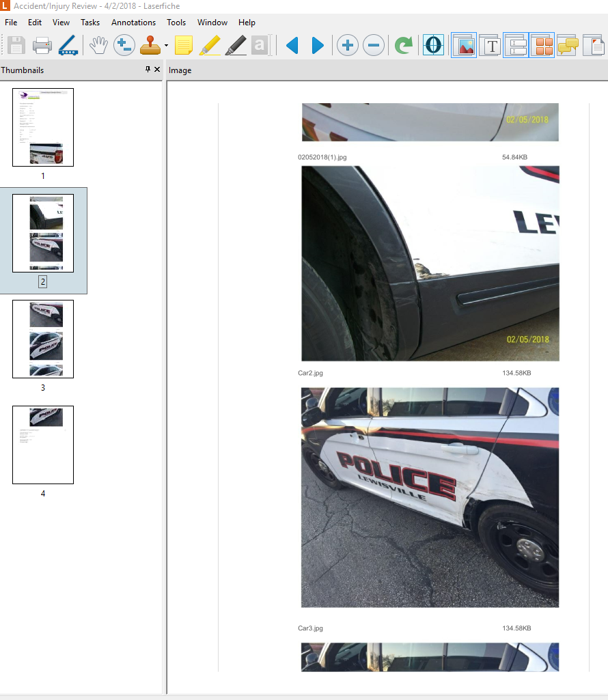Select the Text Box annotation tool
Viewport: 608px width, 700px height.
click(261, 45)
